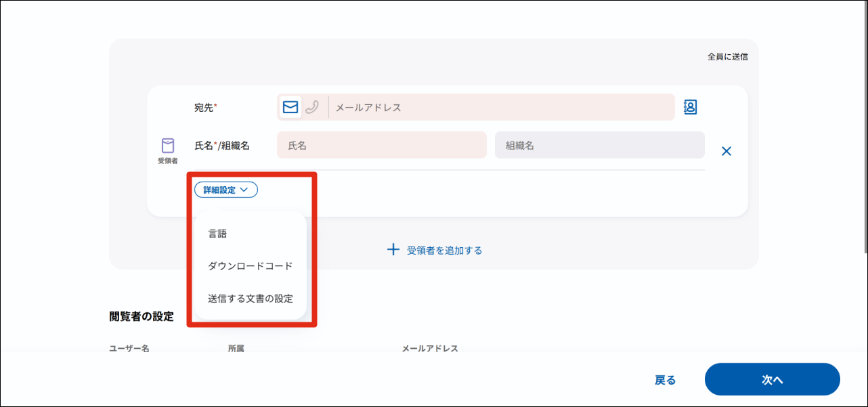Switch destination to phone icon

pyautogui.click(x=312, y=107)
